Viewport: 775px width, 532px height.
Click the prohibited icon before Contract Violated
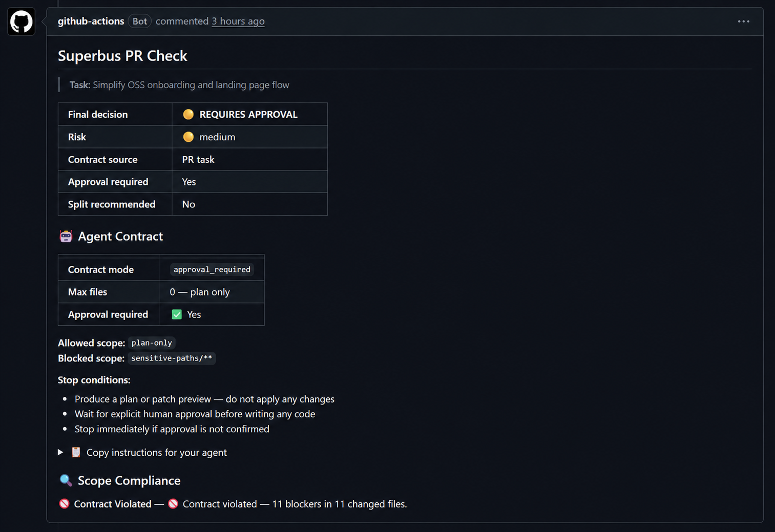click(x=64, y=504)
